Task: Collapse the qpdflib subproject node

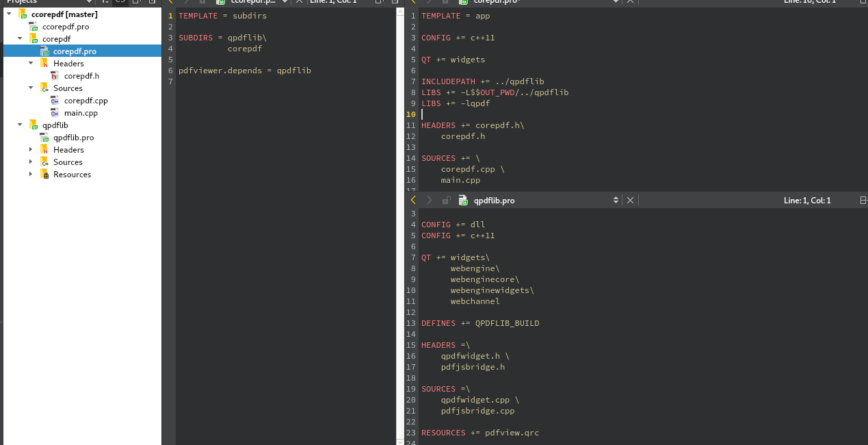Action: coord(20,125)
